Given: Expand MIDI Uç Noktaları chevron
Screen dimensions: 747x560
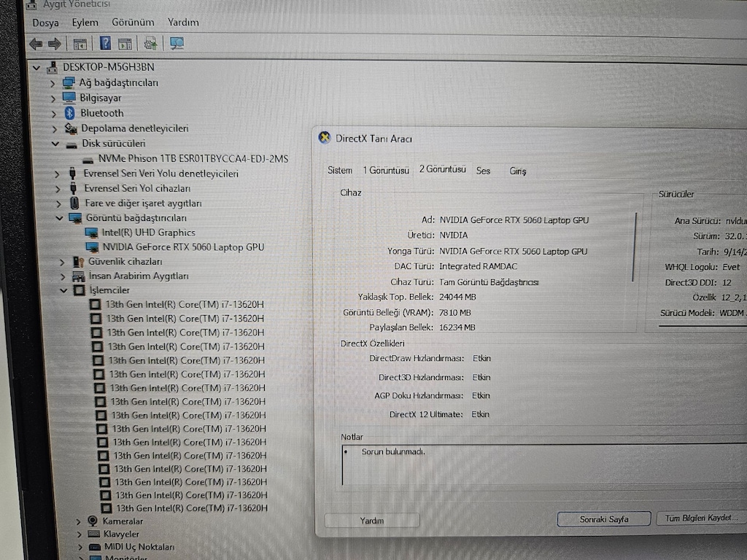Looking at the screenshot, I should [x=80, y=547].
